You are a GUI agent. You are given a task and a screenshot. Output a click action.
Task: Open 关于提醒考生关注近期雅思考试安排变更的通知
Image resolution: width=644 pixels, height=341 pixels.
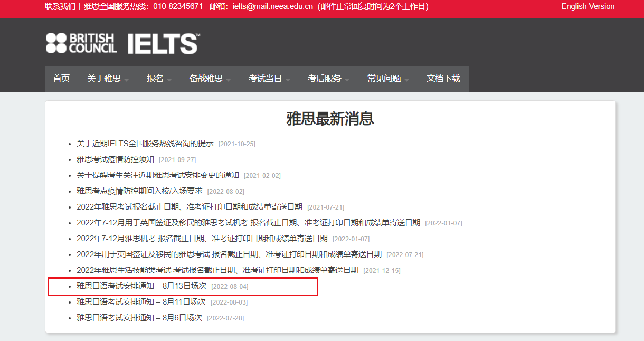[157, 175]
